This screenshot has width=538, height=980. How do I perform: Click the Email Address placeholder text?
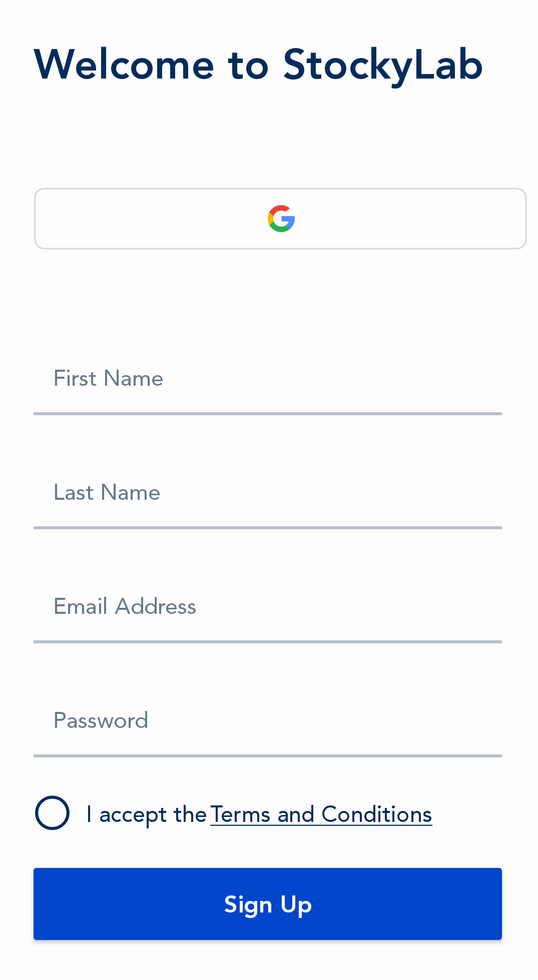coord(125,607)
